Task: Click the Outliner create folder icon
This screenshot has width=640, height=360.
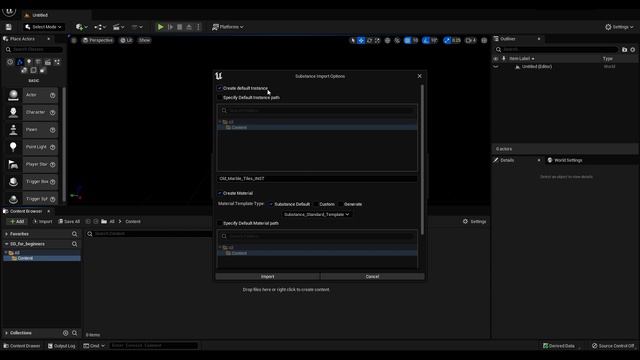Action: 624,49
